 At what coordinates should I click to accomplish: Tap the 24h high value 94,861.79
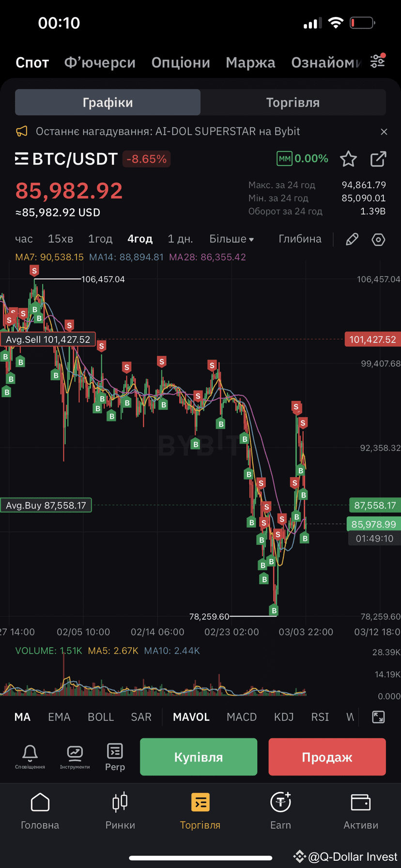(364, 185)
